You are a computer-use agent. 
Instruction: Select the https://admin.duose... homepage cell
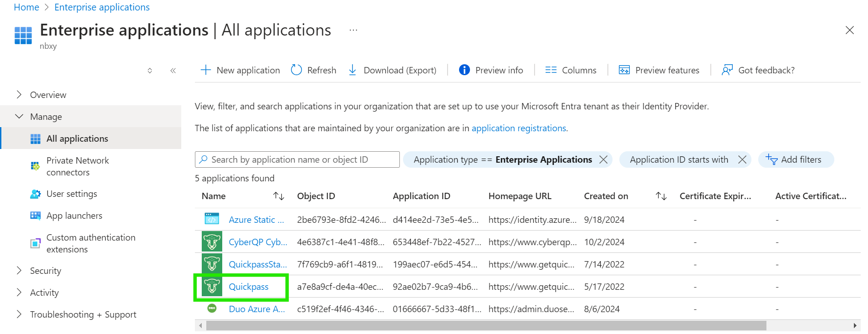(x=531, y=309)
